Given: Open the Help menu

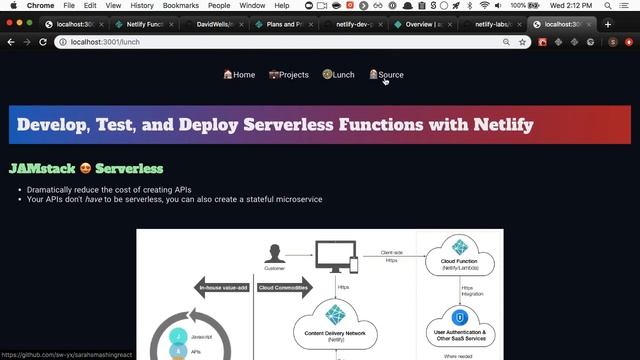Looking at the screenshot, I should tap(282, 6).
